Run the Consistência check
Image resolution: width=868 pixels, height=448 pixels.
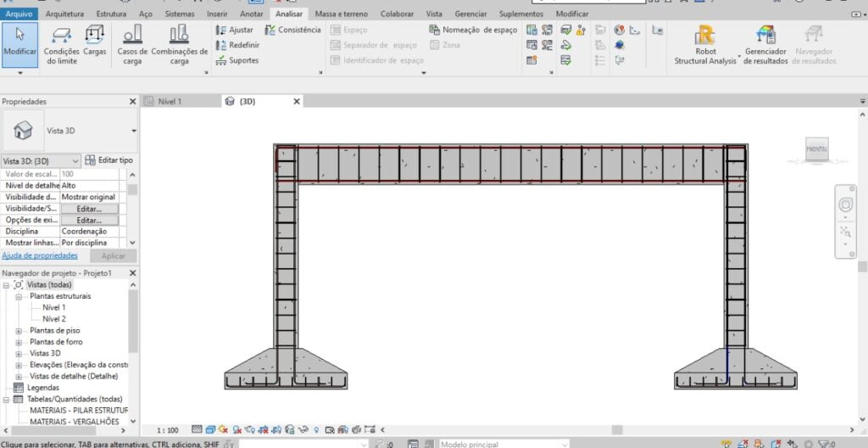(x=292, y=30)
